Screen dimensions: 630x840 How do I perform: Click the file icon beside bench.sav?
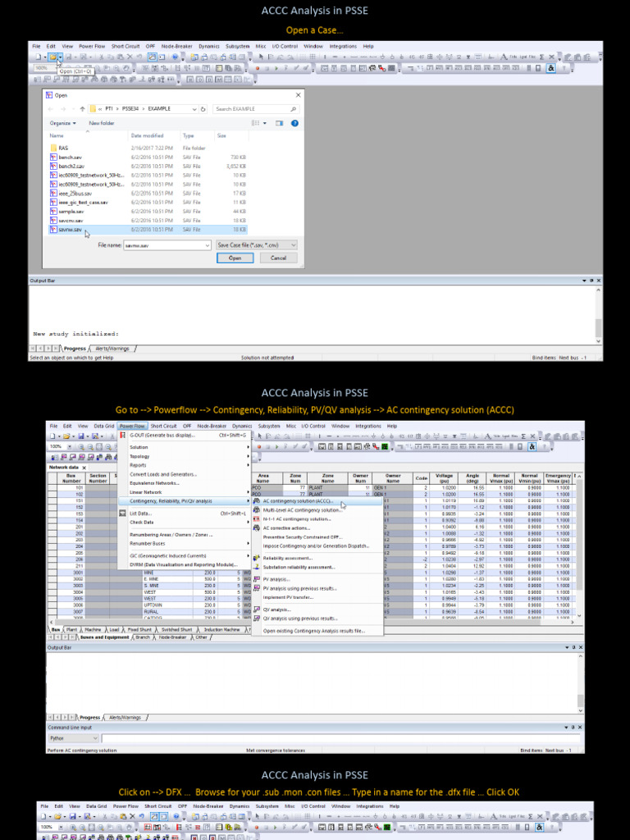pos(53,157)
